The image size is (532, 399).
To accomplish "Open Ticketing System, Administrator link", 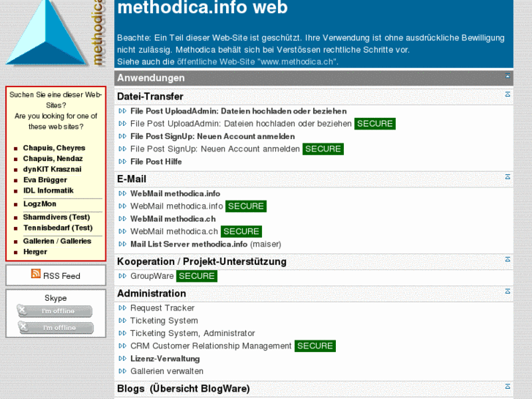I will click(x=192, y=333).
